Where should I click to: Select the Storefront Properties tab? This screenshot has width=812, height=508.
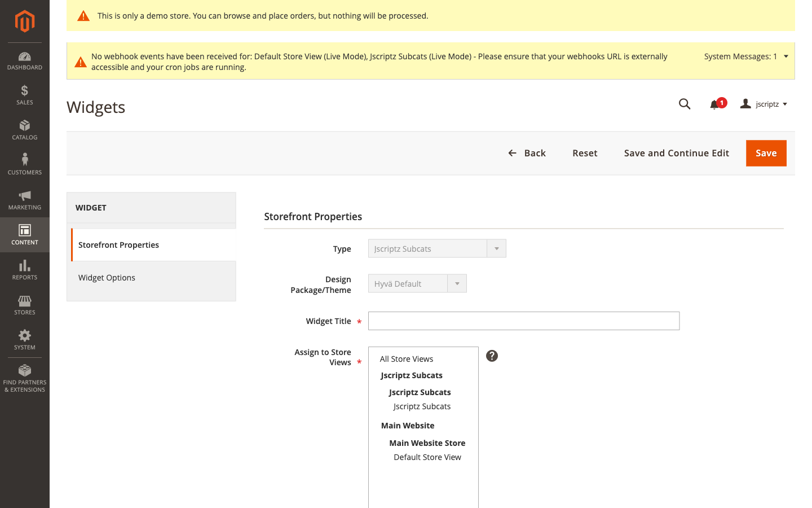coord(118,244)
